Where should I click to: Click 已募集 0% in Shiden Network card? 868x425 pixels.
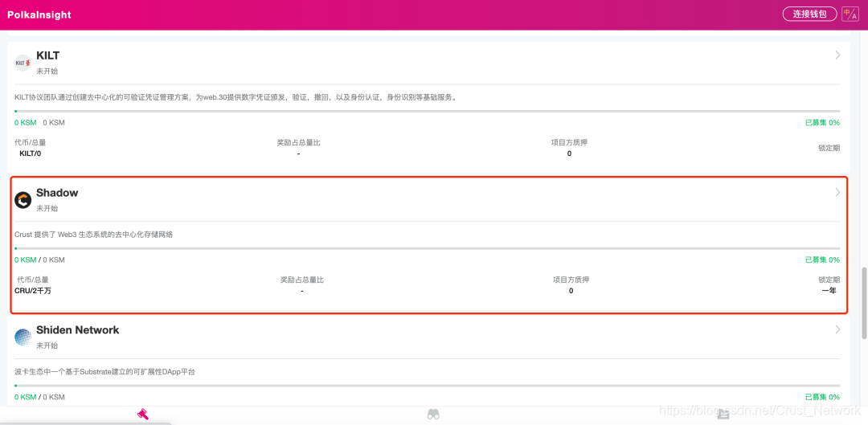tap(822, 397)
